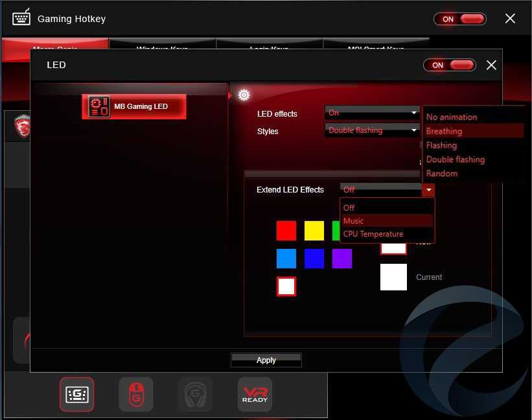Click the Gaming Hotkey keyboard icon in bottom bar
This screenshot has width=532, height=420.
pos(77,394)
